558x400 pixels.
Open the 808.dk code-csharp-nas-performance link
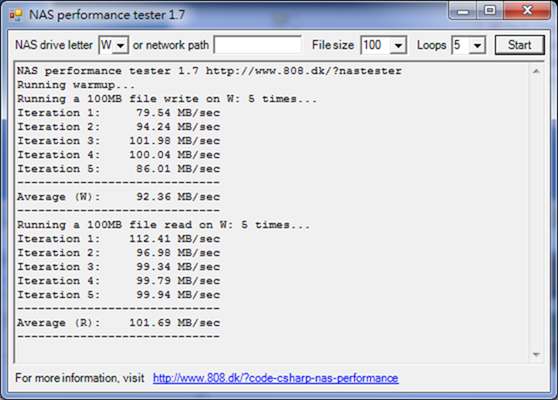click(276, 378)
